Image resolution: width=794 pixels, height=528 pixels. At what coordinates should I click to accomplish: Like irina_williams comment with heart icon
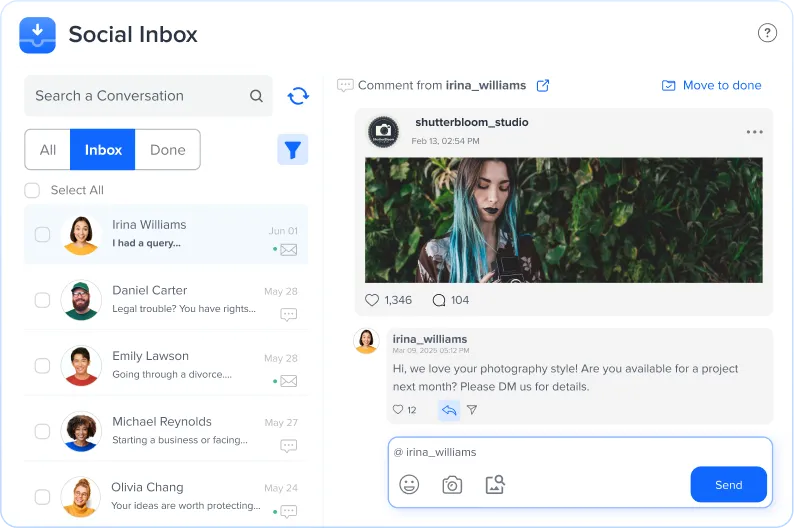(398, 410)
